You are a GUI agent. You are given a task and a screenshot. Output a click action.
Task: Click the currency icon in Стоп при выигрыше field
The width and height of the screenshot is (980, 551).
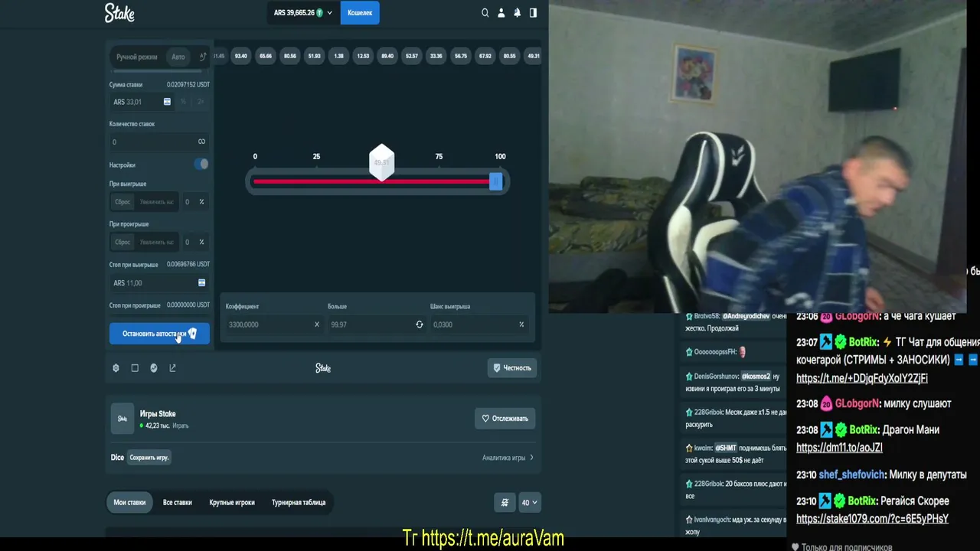[201, 282]
